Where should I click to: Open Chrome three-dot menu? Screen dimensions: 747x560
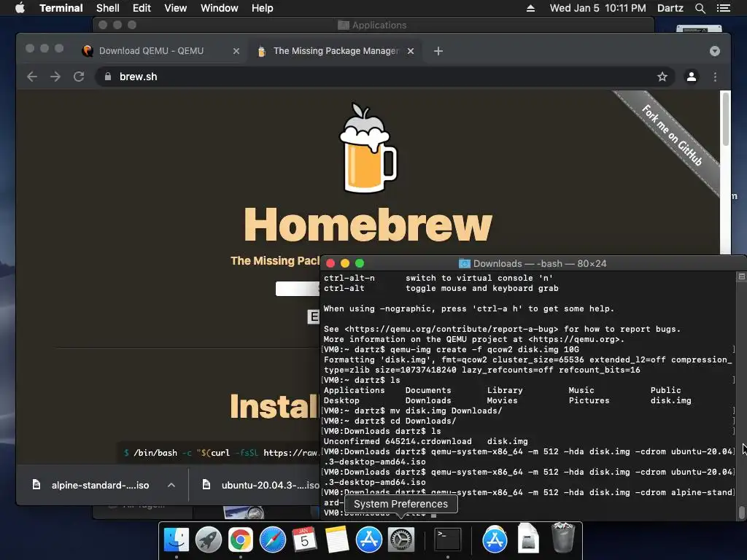pyautogui.click(x=715, y=77)
